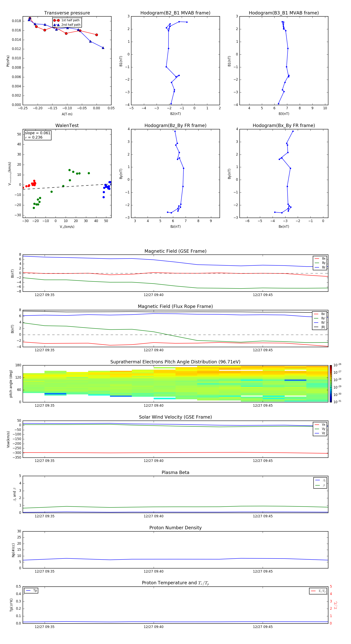Click the 'Magnetic Field (Flux Rope Frame)' title
The image size is (351, 644).
click(175, 307)
